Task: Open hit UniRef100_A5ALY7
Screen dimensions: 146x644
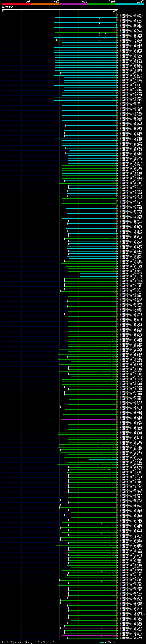Action: pos(131,32)
